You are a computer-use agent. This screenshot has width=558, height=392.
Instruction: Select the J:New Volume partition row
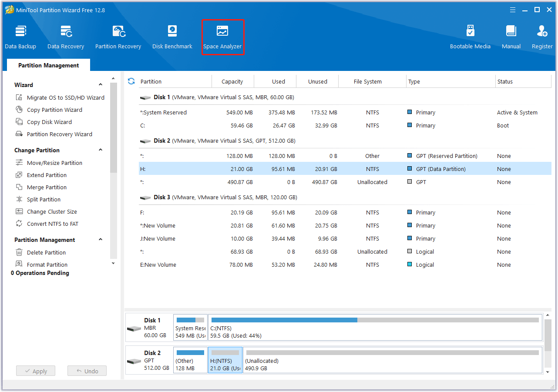pos(345,238)
